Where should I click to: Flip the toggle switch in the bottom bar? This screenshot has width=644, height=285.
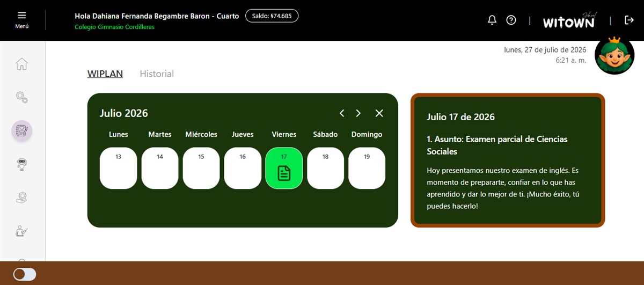[x=25, y=274]
